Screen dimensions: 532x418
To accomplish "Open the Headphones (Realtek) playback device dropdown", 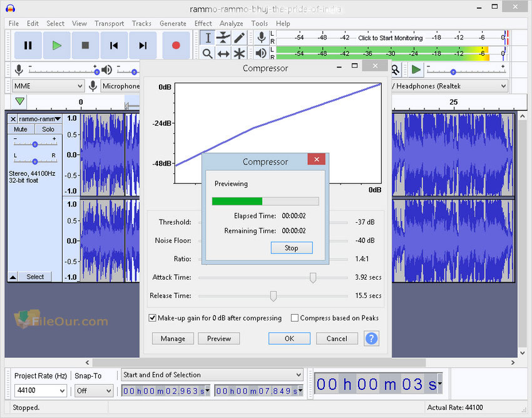I will tap(449, 86).
